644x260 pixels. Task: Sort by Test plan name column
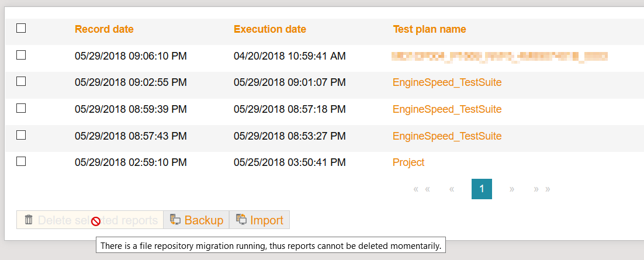[430, 29]
